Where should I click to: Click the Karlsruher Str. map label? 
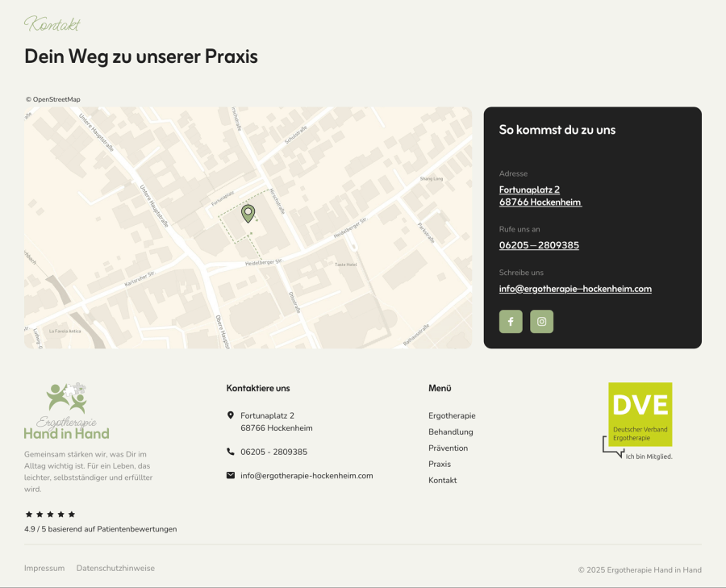(x=140, y=279)
